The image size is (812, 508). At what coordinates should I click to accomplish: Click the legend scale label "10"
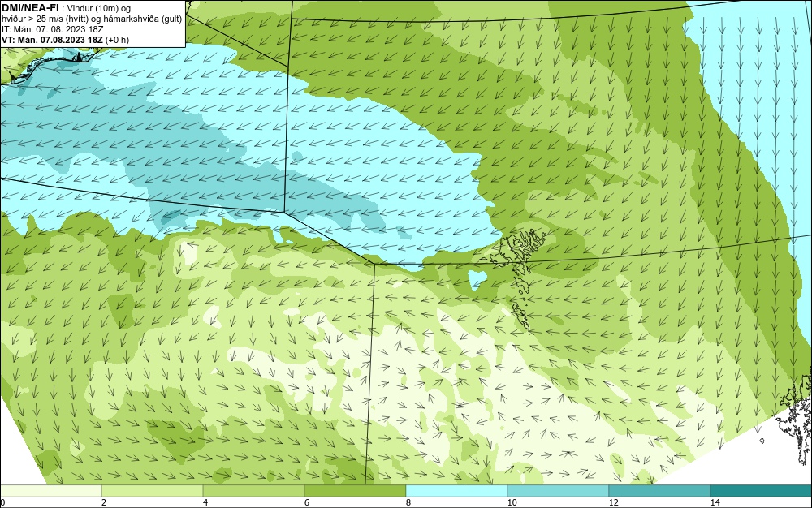(x=512, y=502)
